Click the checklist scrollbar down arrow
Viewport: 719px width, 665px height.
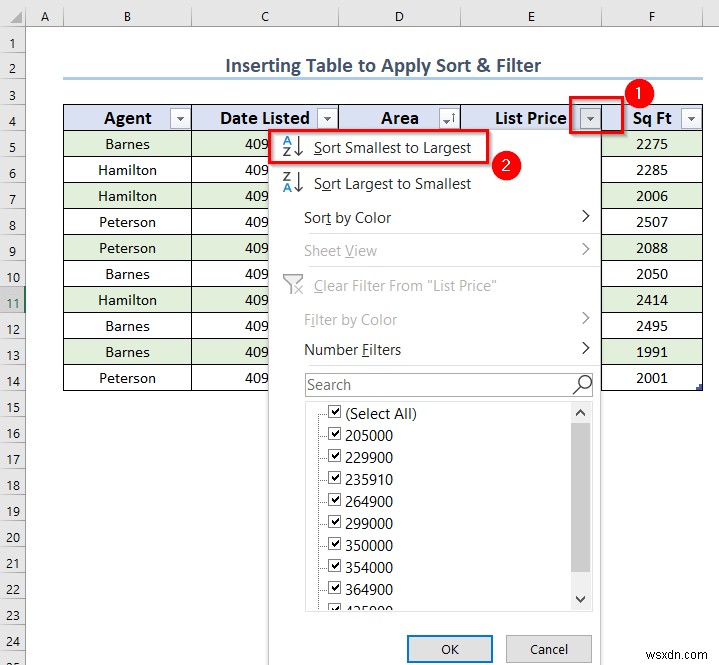click(x=581, y=599)
